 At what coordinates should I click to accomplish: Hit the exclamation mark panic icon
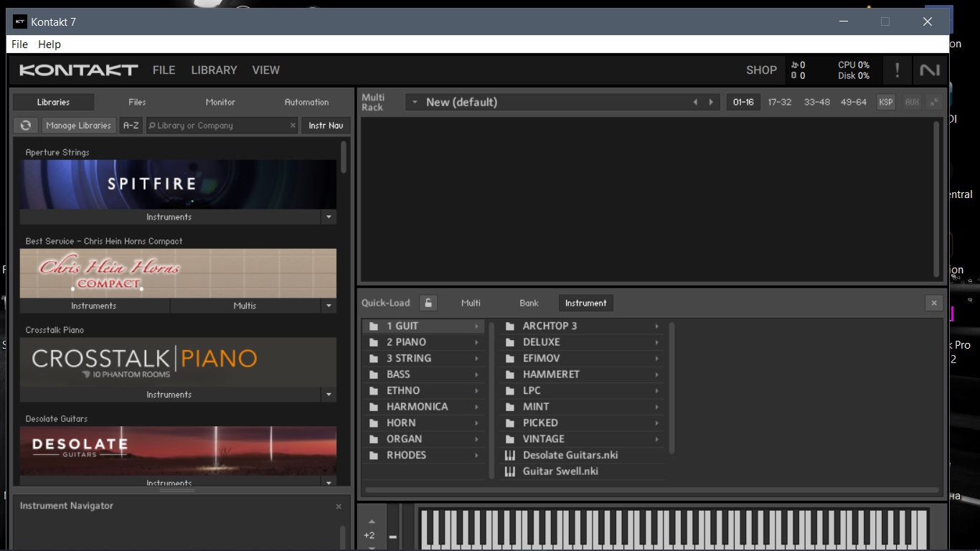[x=897, y=70]
